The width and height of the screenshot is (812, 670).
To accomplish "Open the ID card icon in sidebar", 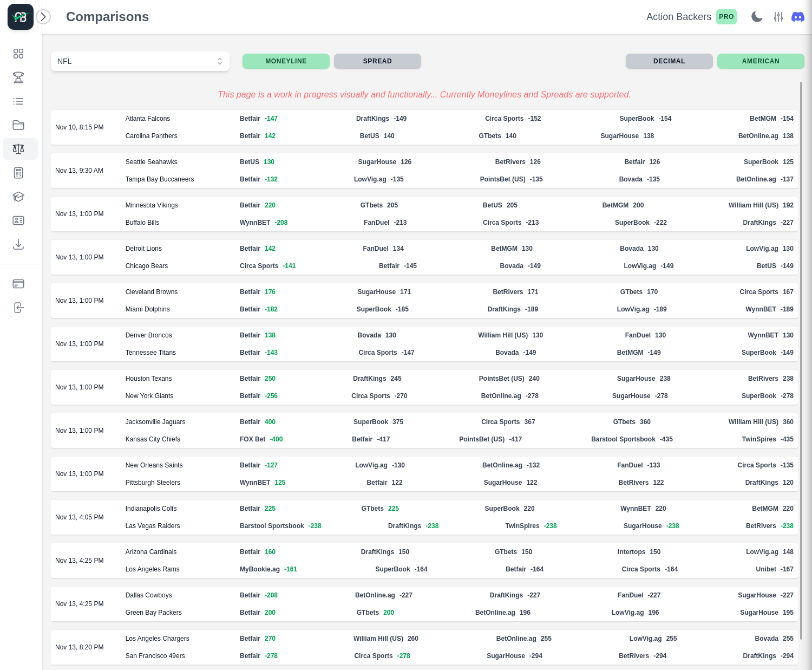I will [18, 220].
